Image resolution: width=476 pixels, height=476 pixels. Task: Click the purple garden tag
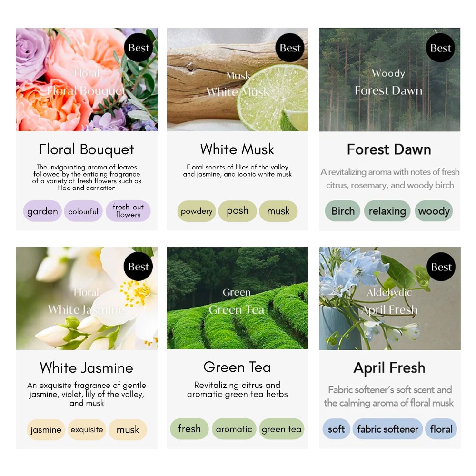(x=42, y=211)
